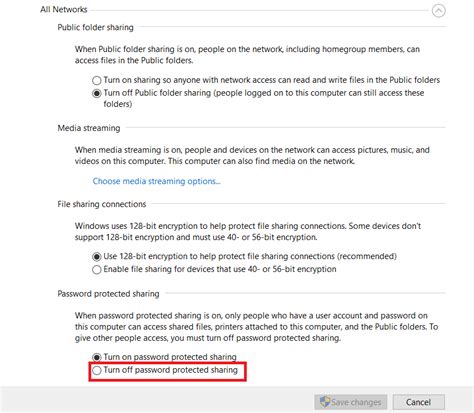Click the 128-bit encryption description paragraph

tap(248, 231)
